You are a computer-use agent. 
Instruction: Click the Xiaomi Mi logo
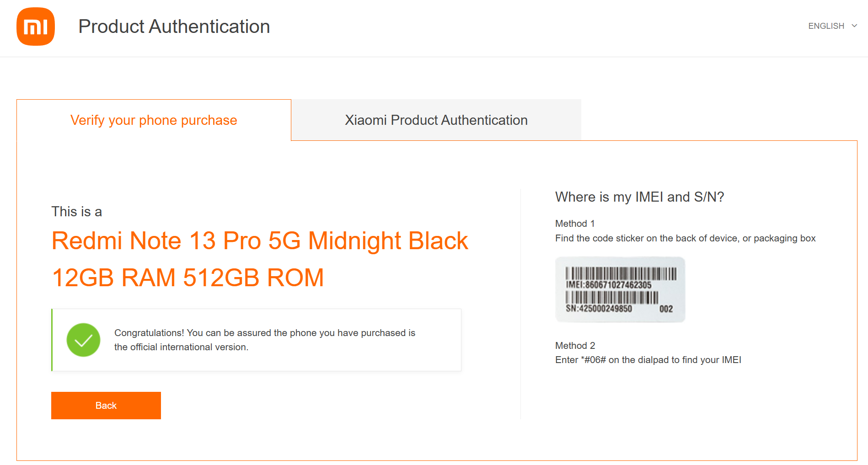pyautogui.click(x=36, y=27)
